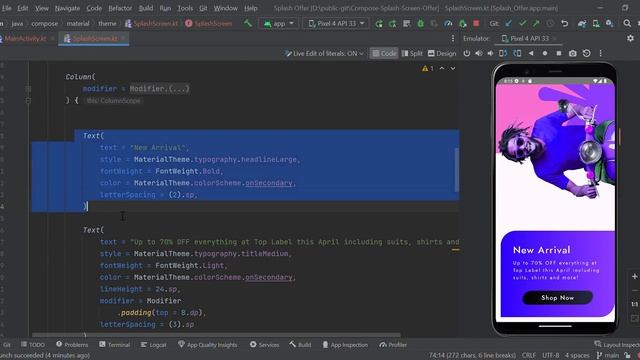Close the SplashScreen.kt editor tab
Viewport: 640px width, 360px height.
(123, 38)
